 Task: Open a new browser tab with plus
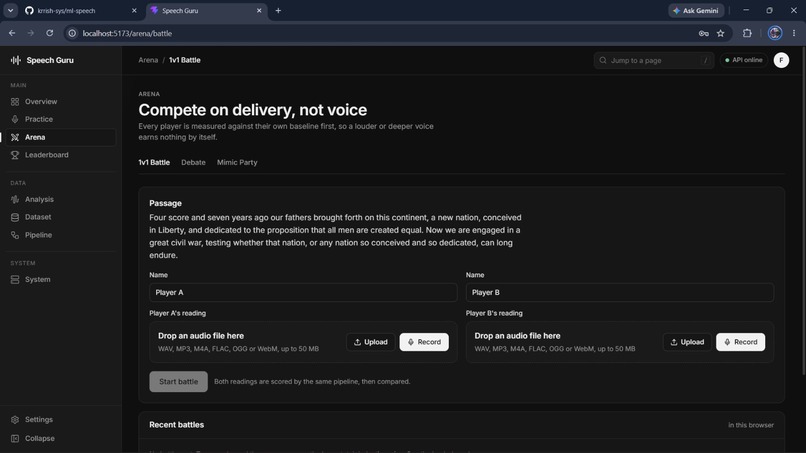(x=278, y=10)
